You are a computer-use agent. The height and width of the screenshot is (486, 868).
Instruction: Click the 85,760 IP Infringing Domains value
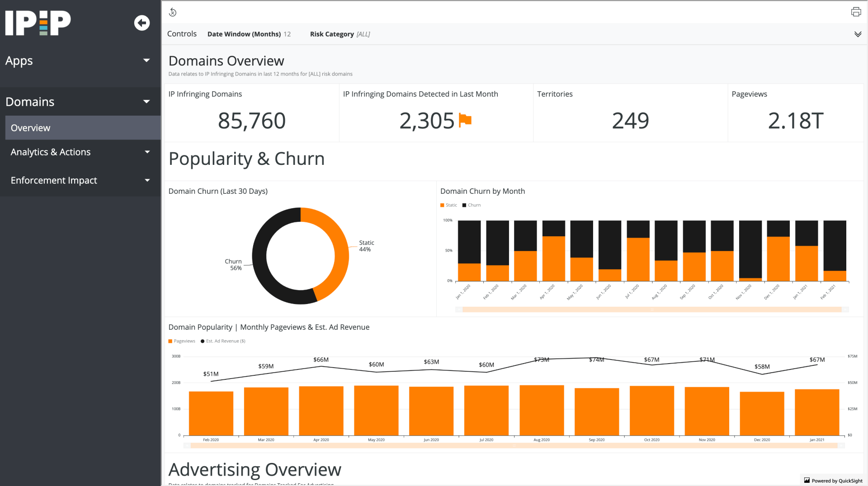(252, 121)
